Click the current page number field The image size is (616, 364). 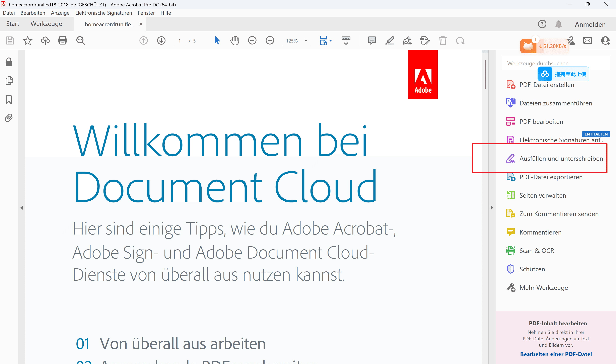click(x=180, y=41)
